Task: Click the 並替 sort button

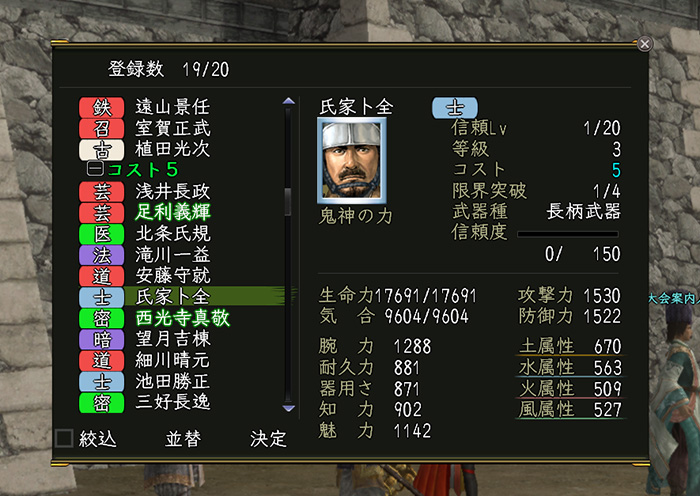Action: click(x=183, y=439)
